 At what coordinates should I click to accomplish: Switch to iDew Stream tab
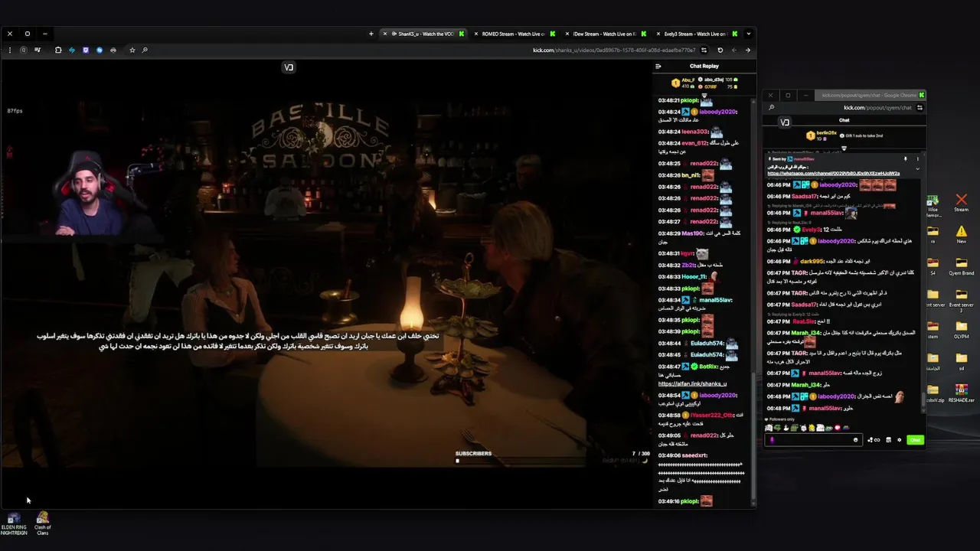coord(605,34)
